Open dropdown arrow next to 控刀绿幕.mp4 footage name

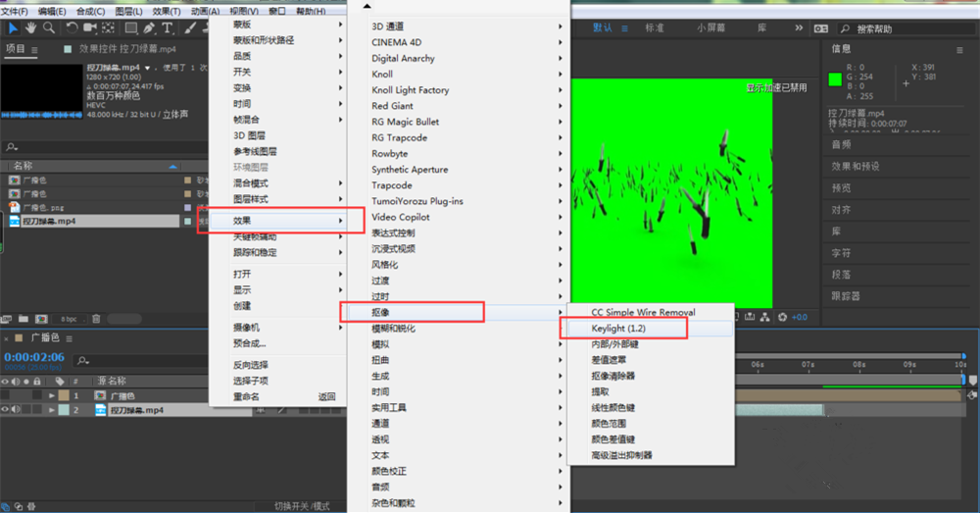point(148,68)
